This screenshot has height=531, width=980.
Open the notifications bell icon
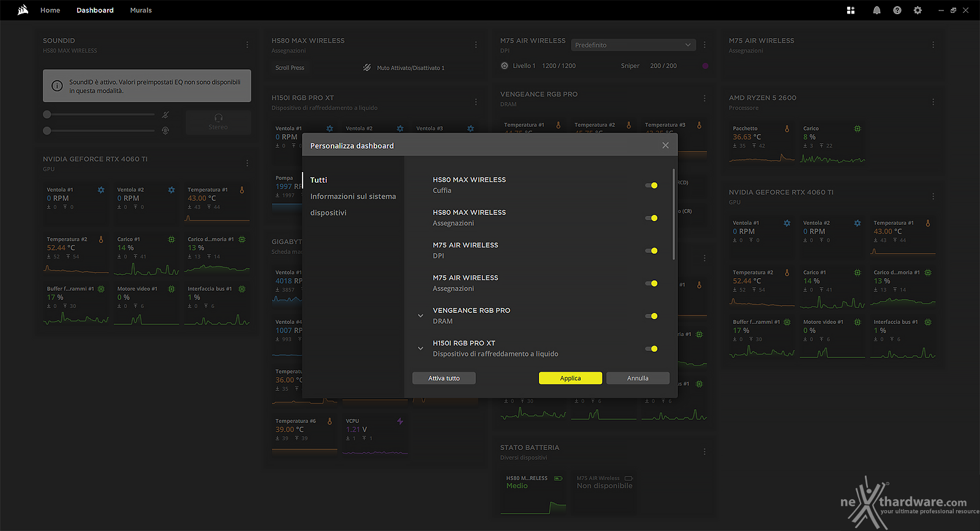tap(876, 10)
